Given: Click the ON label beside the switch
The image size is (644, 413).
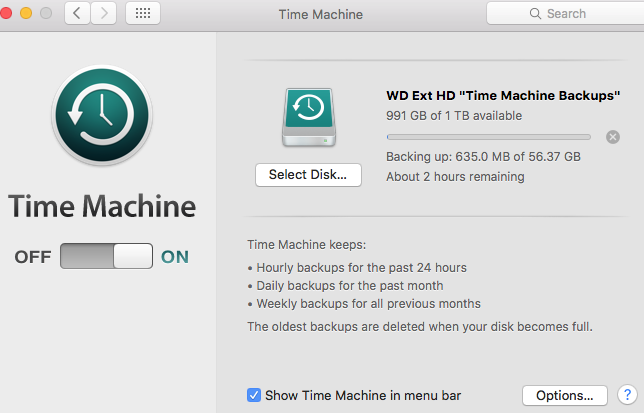Looking at the screenshot, I should (175, 257).
